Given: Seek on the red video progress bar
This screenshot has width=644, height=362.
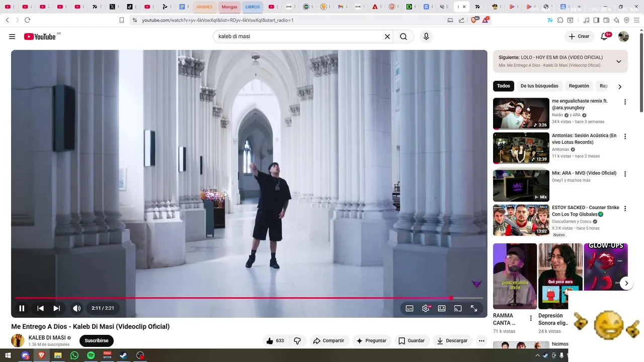Looking at the screenshot, I should point(249,298).
